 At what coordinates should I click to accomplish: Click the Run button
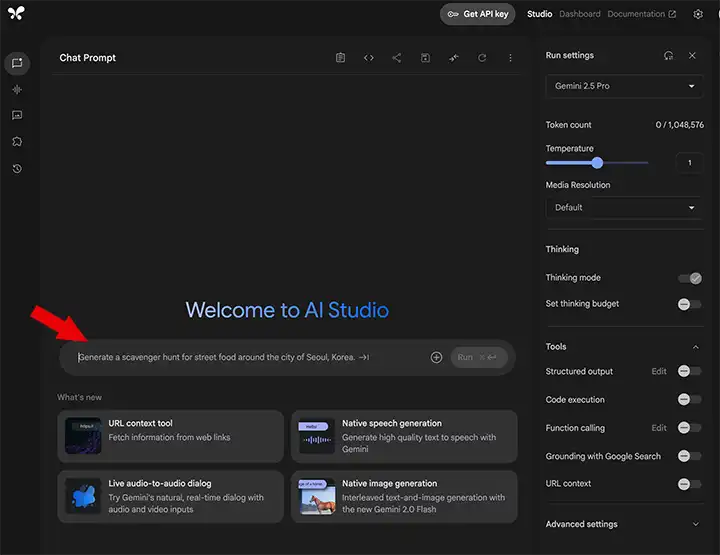(479, 357)
